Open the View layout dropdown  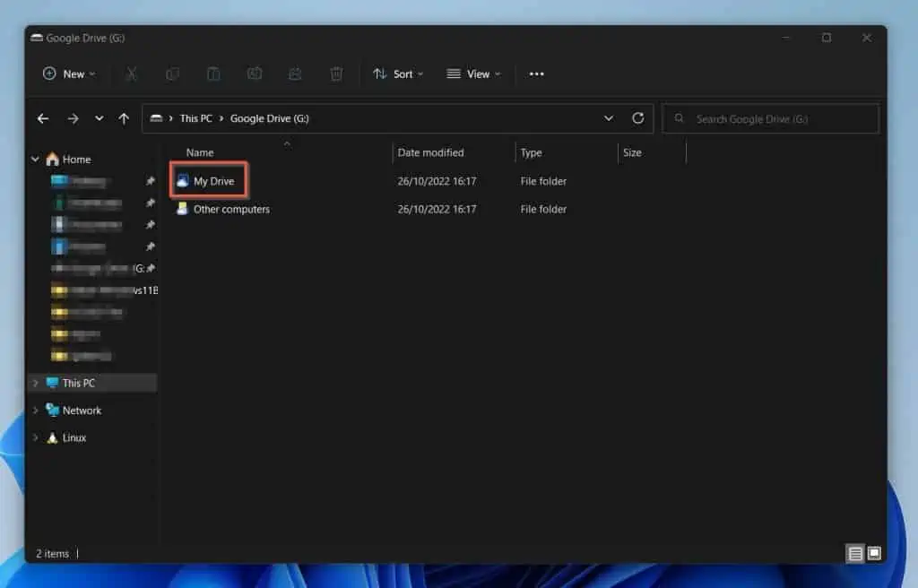[x=473, y=73]
